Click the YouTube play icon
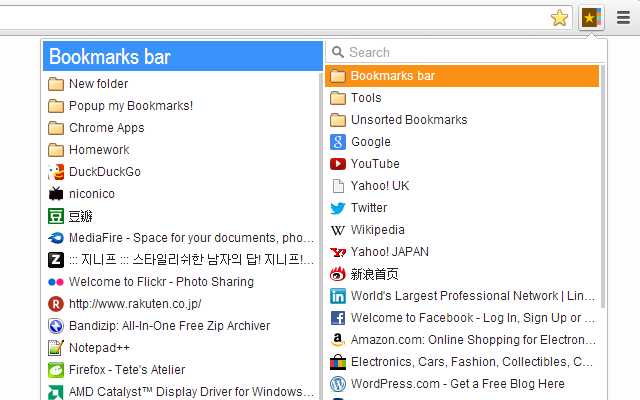The width and height of the screenshot is (640, 400). (338, 164)
